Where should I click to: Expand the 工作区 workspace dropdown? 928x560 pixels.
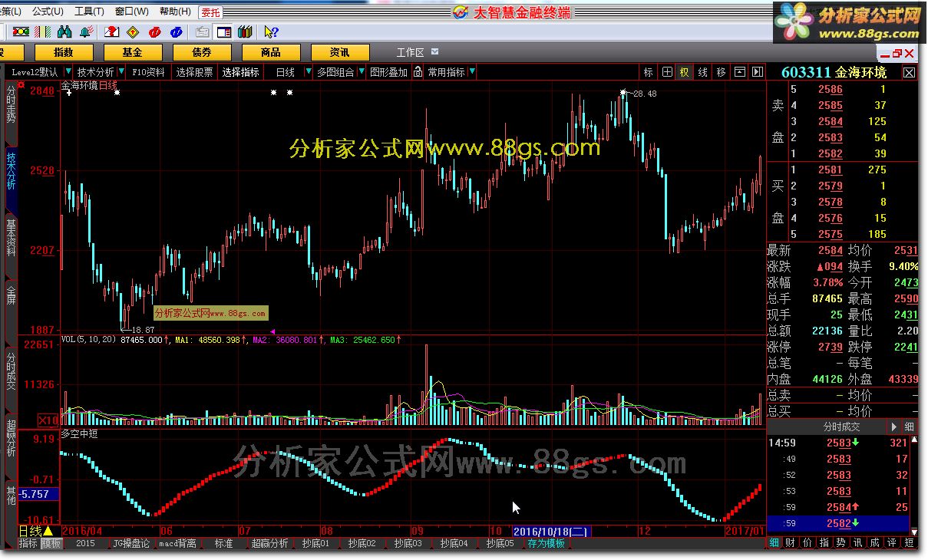pos(435,51)
